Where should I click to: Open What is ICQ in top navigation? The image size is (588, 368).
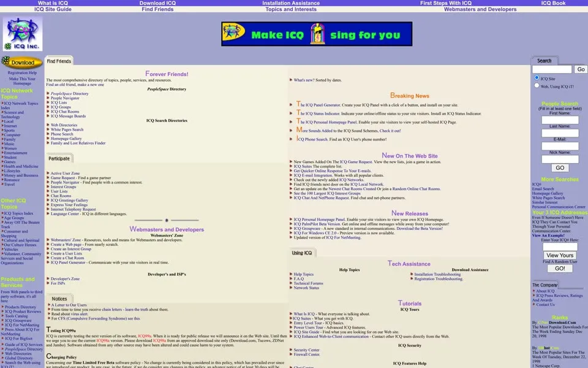tap(53, 3)
